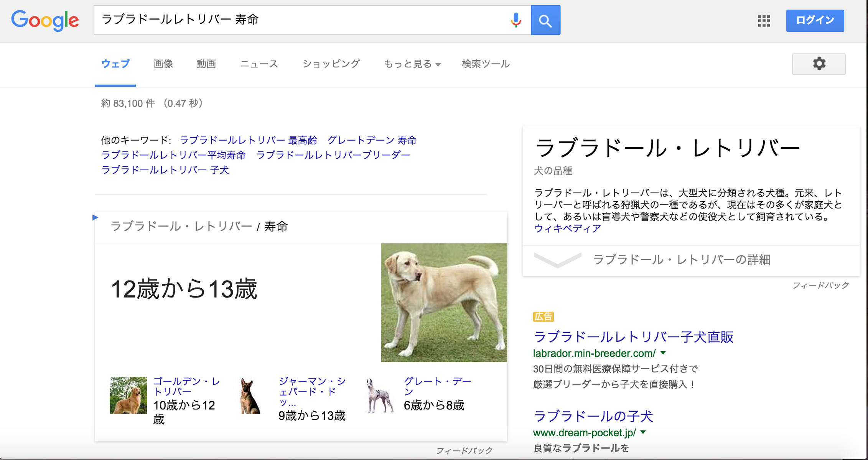Click the large Labrador photo
Screen dimensions: 868x460
pyautogui.click(x=443, y=302)
